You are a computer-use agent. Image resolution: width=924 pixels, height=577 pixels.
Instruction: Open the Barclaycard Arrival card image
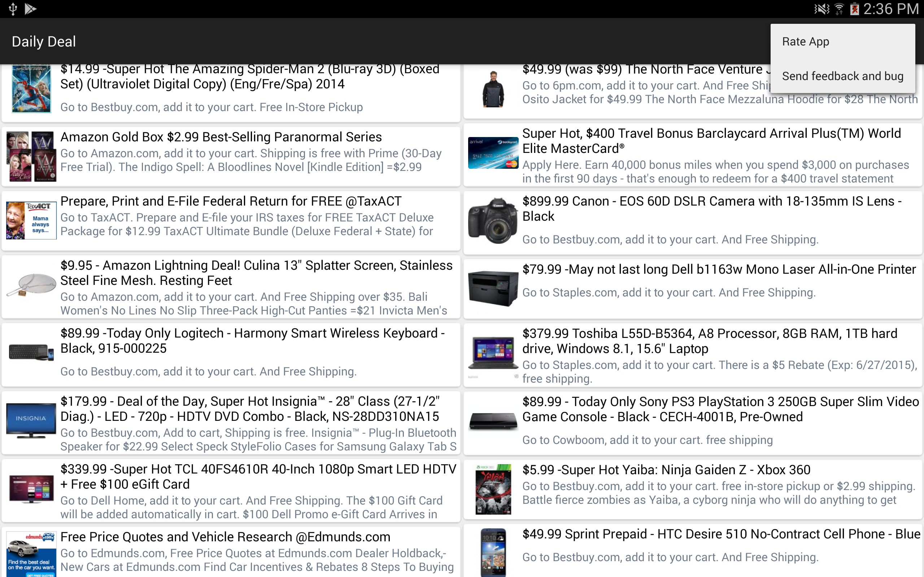pyautogui.click(x=493, y=153)
